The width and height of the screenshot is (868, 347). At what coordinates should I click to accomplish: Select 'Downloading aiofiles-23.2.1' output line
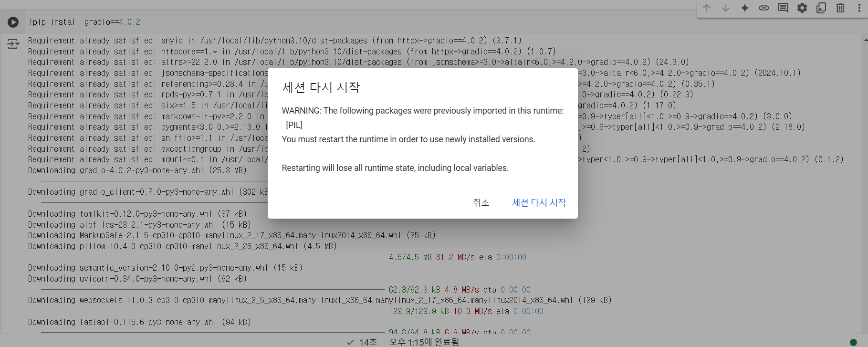tap(139, 225)
